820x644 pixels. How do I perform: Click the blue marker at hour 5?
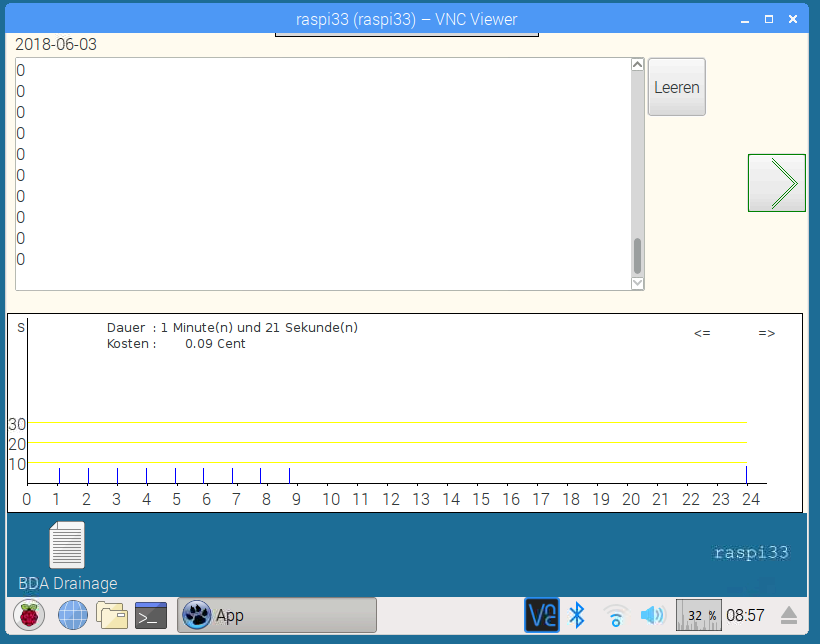pyautogui.click(x=175, y=476)
